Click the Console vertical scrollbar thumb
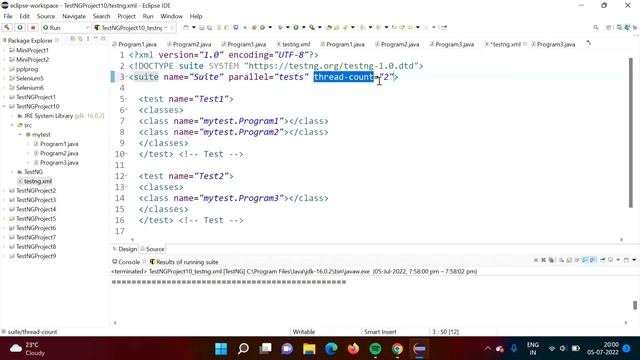 (x=635, y=305)
